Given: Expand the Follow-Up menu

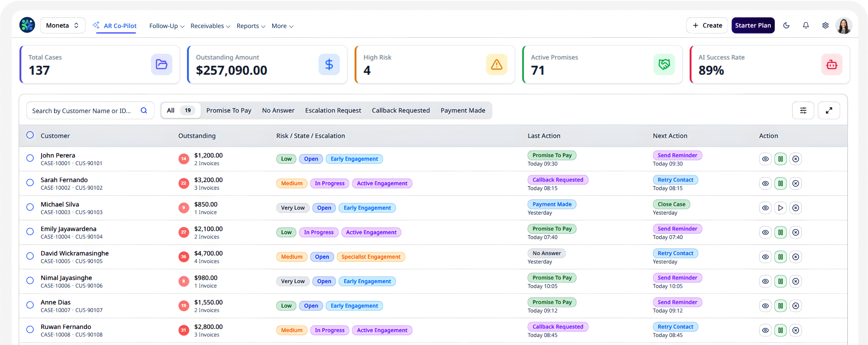Looking at the screenshot, I should pyautogui.click(x=167, y=26).
